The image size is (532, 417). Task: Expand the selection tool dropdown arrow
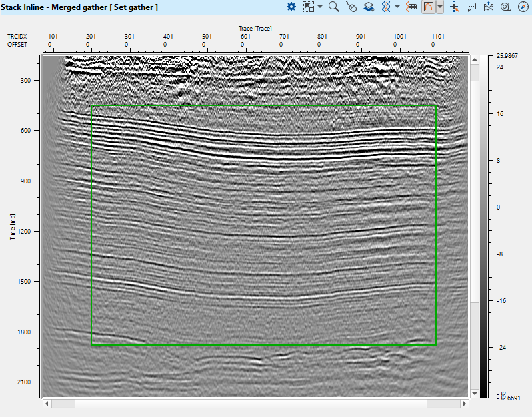tap(320, 7)
